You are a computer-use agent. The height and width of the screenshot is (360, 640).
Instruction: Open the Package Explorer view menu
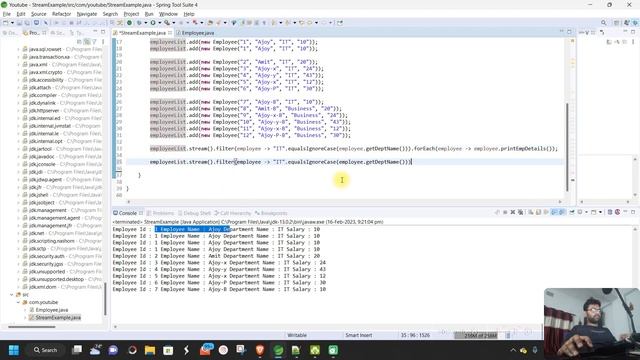102,42
